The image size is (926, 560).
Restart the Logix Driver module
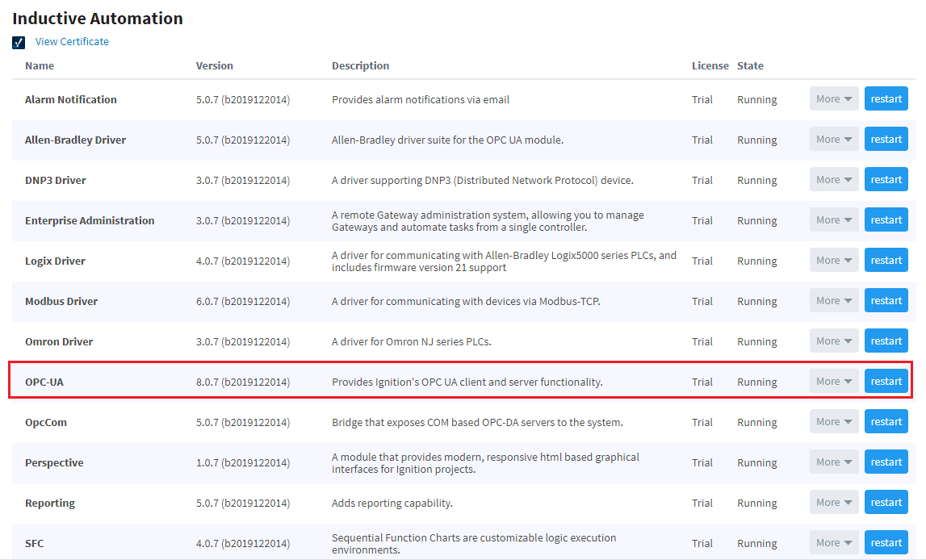pos(886,261)
